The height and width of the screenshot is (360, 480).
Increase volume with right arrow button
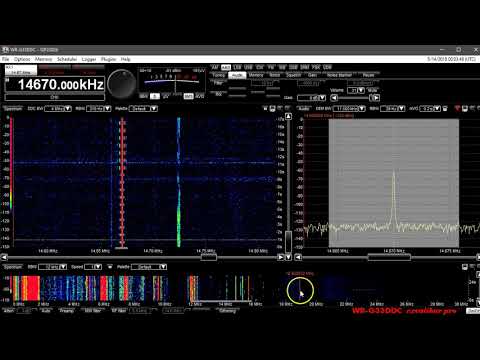pyautogui.click(x=376, y=98)
